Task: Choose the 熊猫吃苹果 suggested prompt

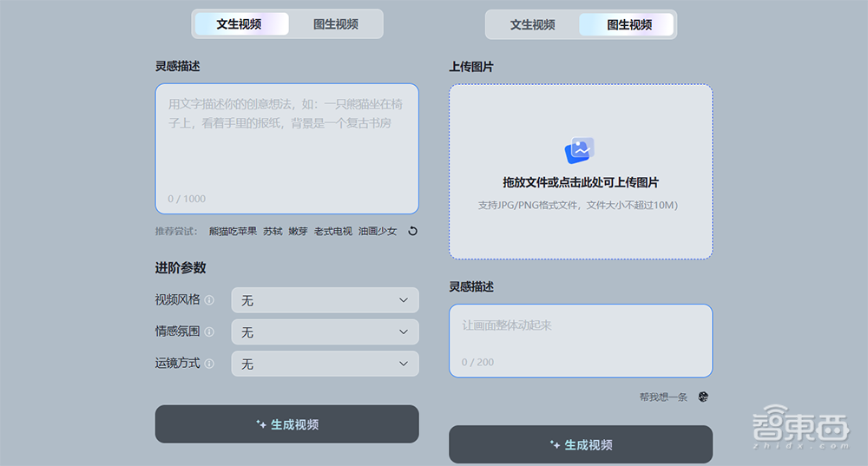Action: coord(233,231)
